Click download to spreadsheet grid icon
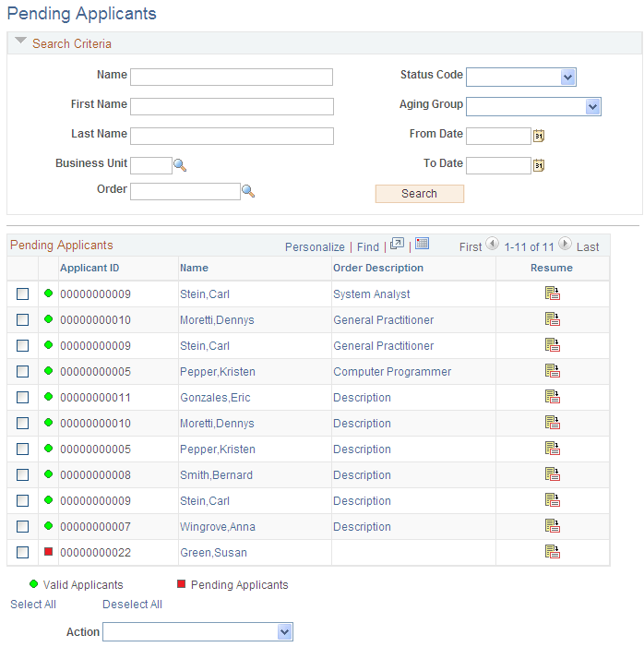The height and width of the screenshot is (647, 644). coord(422,244)
